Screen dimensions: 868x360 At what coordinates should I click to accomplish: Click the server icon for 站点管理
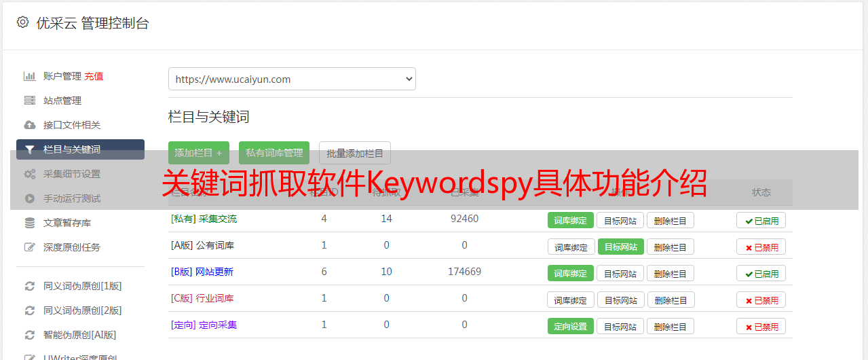(x=30, y=101)
